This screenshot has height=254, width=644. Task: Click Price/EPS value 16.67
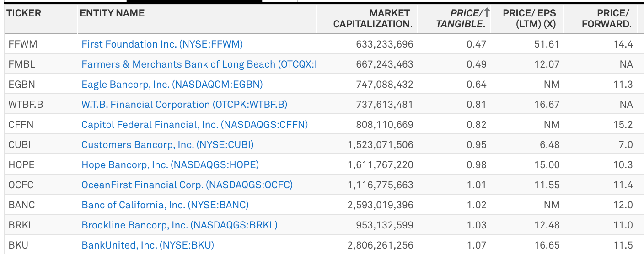[x=547, y=105]
